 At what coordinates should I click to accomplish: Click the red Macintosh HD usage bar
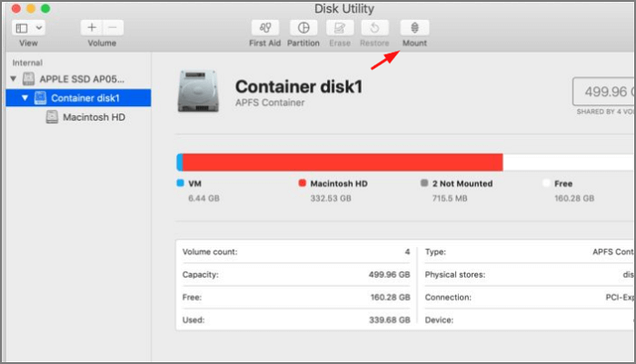point(343,162)
